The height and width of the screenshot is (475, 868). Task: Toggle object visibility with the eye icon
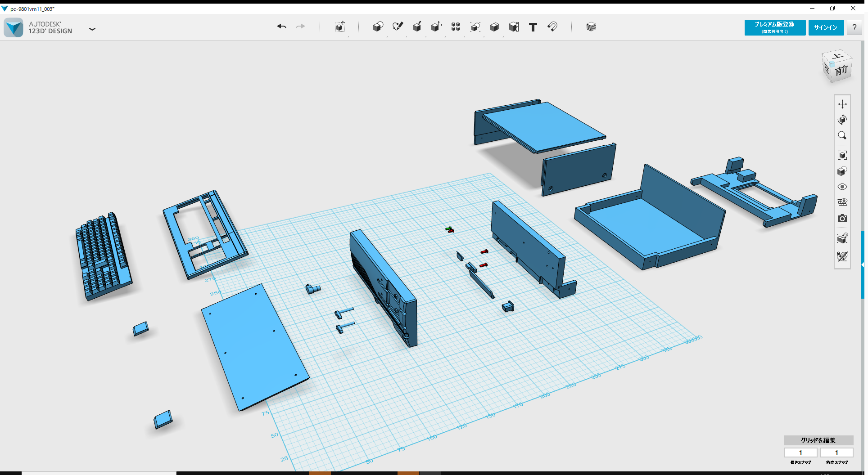point(843,186)
